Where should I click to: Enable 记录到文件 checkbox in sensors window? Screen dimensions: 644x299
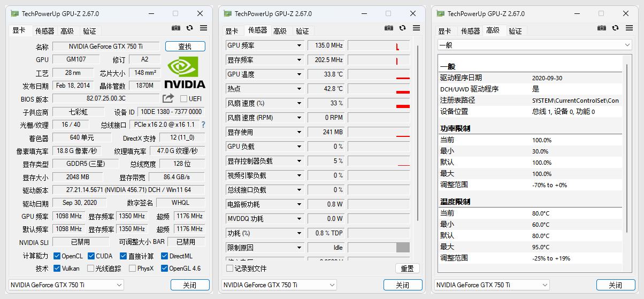[x=229, y=269]
